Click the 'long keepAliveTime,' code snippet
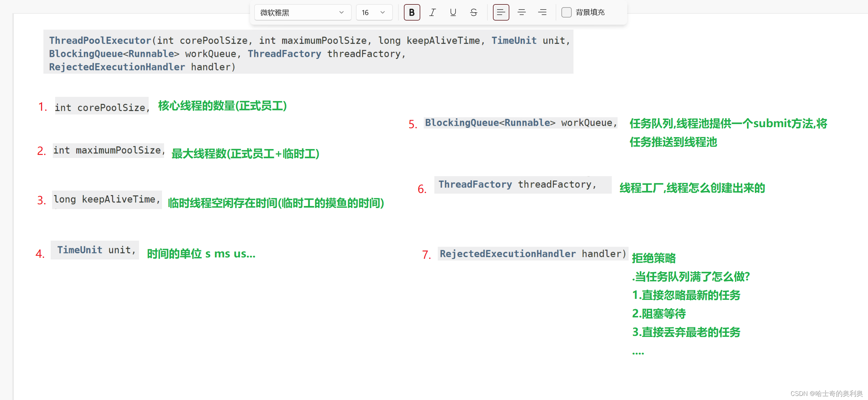 107,199
